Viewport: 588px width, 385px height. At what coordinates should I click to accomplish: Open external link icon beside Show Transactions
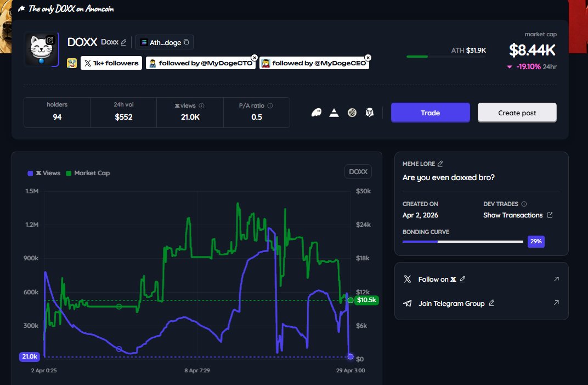[550, 215]
